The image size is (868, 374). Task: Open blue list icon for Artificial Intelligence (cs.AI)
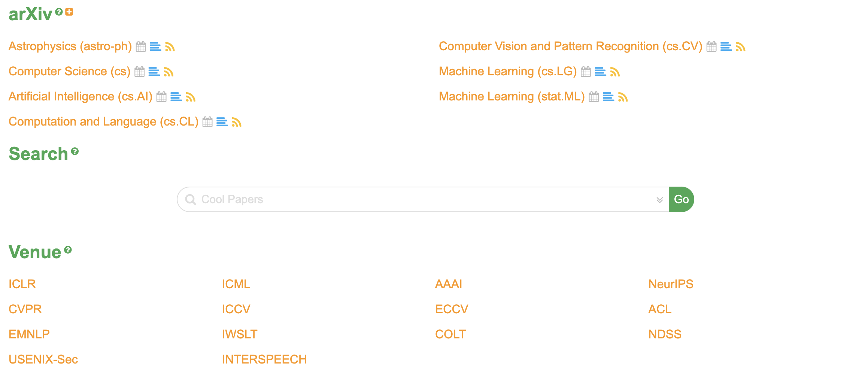pyautogui.click(x=176, y=97)
